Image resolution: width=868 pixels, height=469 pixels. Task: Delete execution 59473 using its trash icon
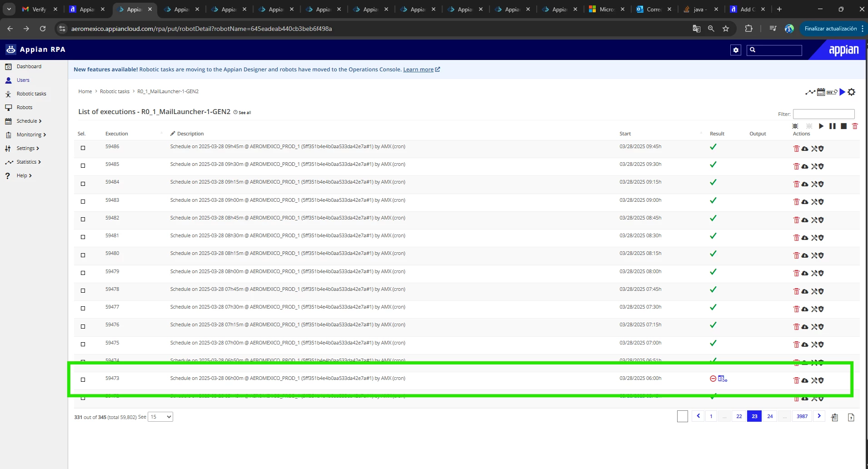[796, 380]
